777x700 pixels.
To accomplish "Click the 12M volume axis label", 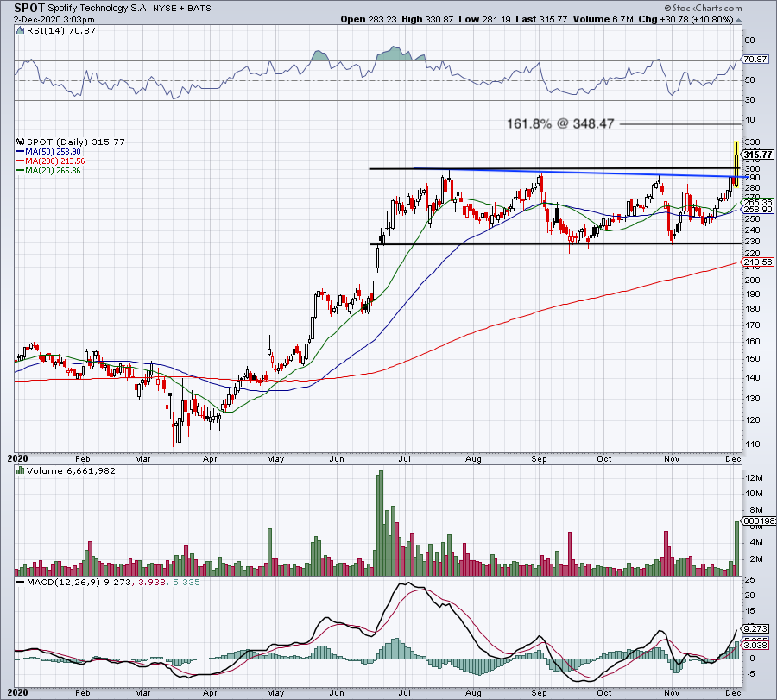I will pyautogui.click(x=755, y=477).
